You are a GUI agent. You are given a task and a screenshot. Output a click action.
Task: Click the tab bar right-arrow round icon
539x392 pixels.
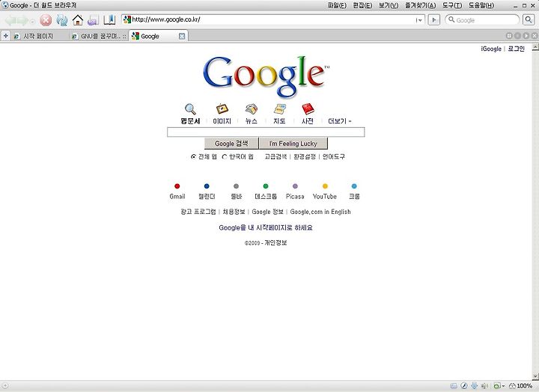click(526, 36)
